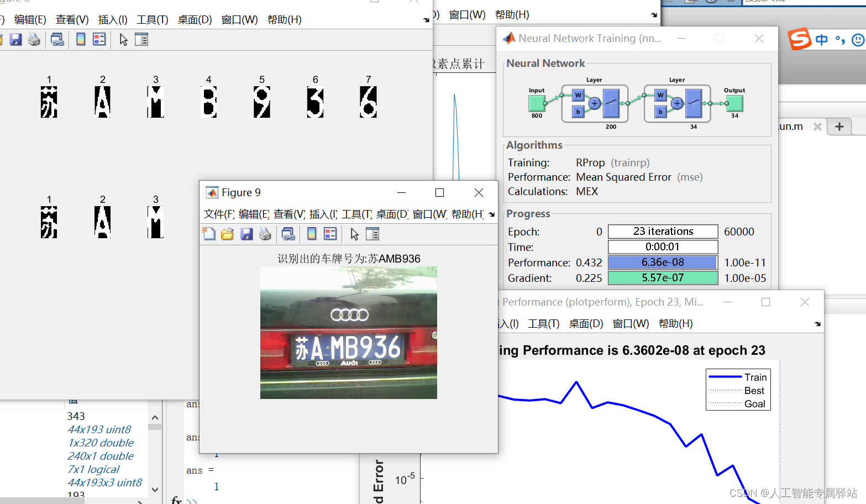Open 文件(F) menu in Figure 9
Viewport: 866px width, 504px height.
219,214
